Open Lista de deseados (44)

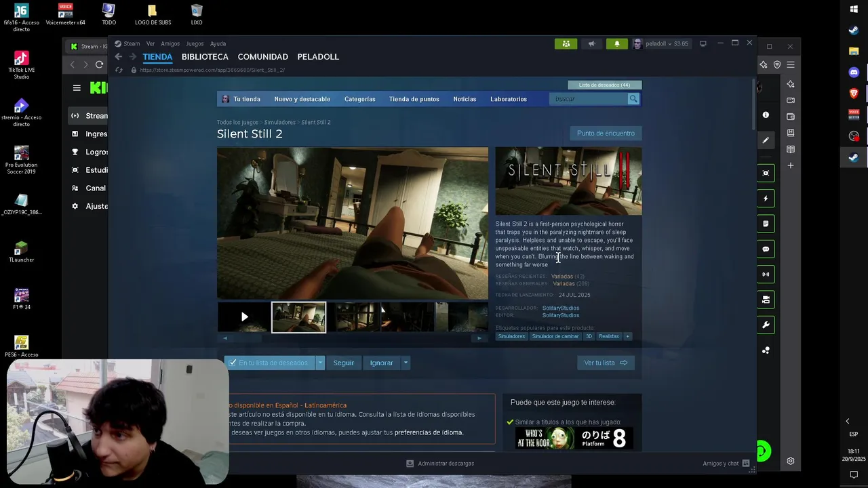pyautogui.click(x=604, y=85)
